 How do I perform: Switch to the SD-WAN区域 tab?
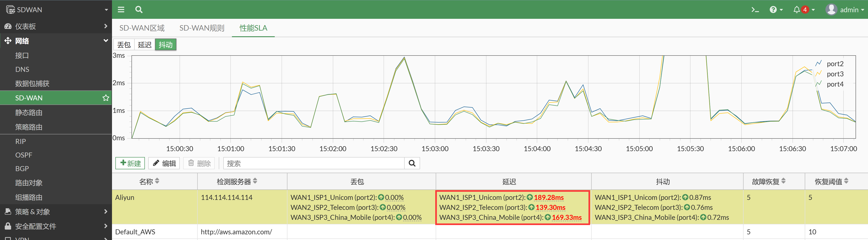click(142, 28)
